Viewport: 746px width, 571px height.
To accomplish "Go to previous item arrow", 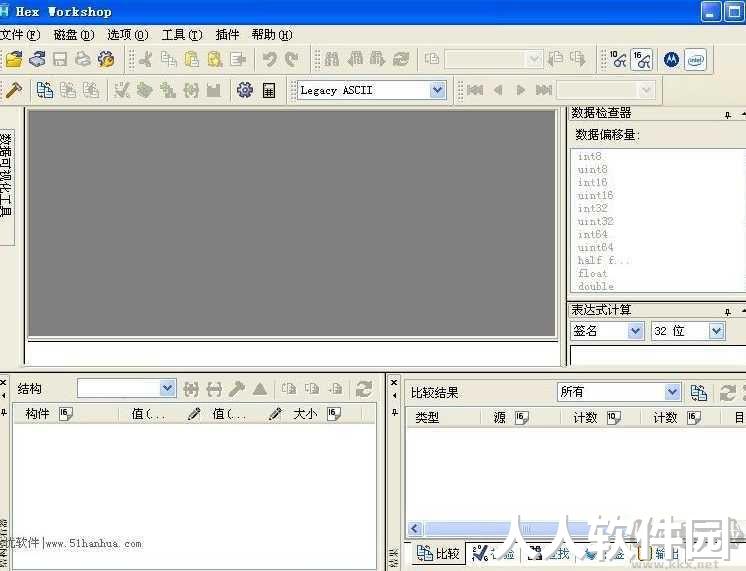I will 498,90.
